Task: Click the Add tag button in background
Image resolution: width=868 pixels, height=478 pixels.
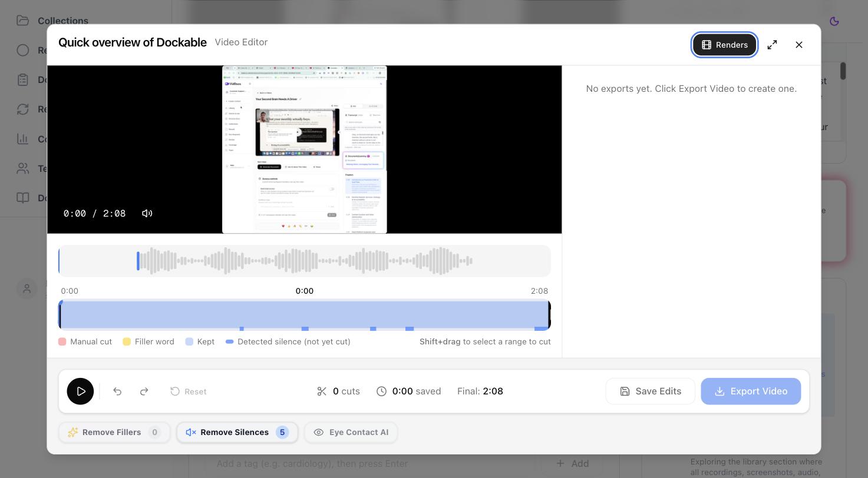Action: [572, 464]
